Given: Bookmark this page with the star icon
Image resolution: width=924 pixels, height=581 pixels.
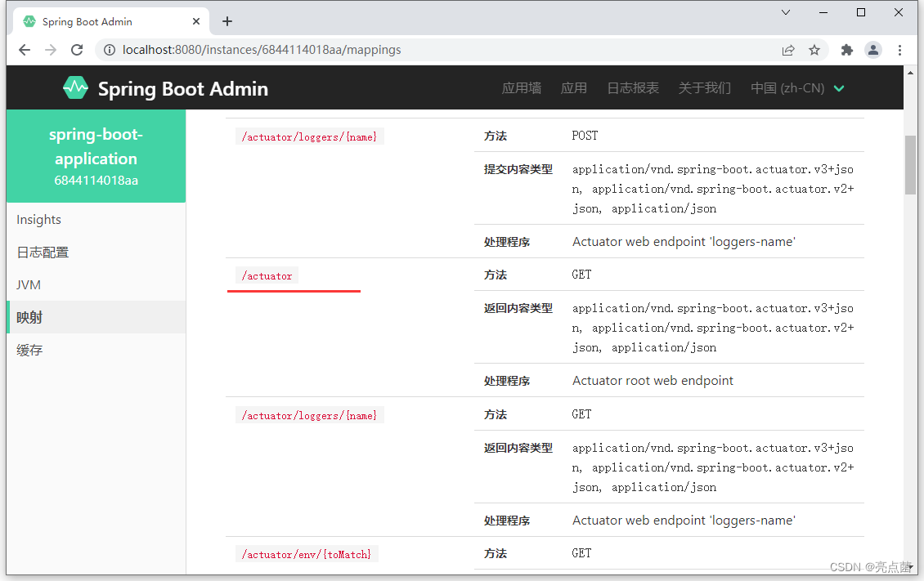Looking at the screenshot, I should coord(814,50).
